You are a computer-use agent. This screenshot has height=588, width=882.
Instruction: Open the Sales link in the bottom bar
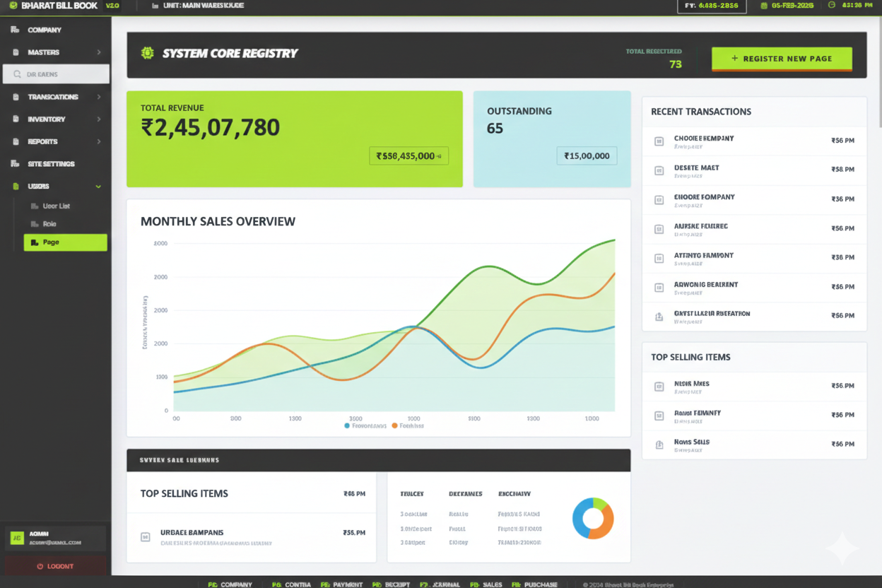[486, 584]
